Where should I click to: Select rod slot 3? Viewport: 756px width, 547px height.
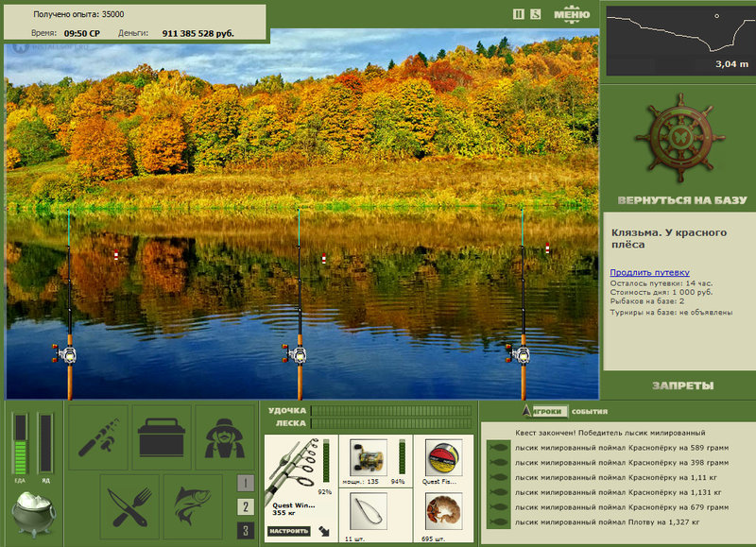pos(245,530)
